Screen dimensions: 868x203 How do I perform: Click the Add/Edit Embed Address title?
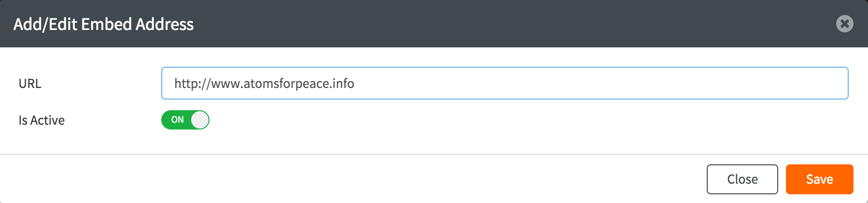pos(103,24)
